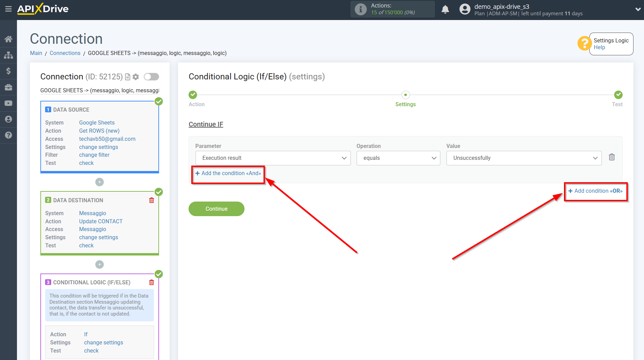Add a step after Data Source
The width and height of the screenshot is (644, 360).
point(99,182)
